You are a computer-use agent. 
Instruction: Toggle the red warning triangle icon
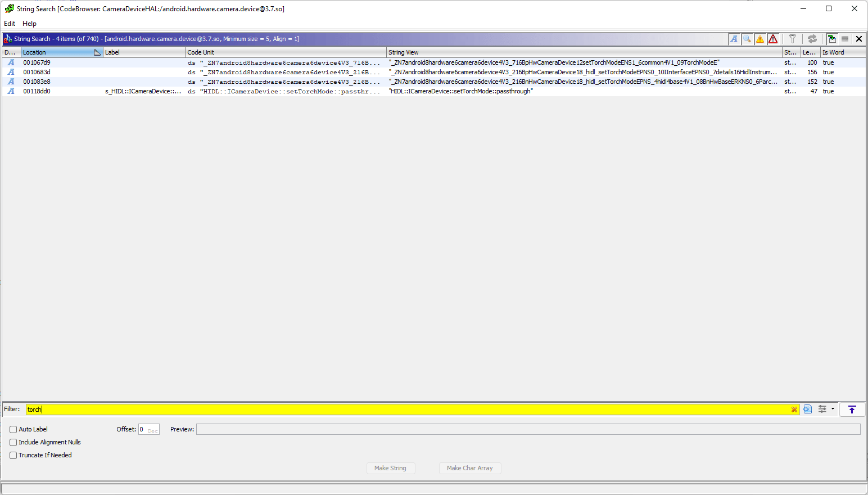[x=773, y=39]
